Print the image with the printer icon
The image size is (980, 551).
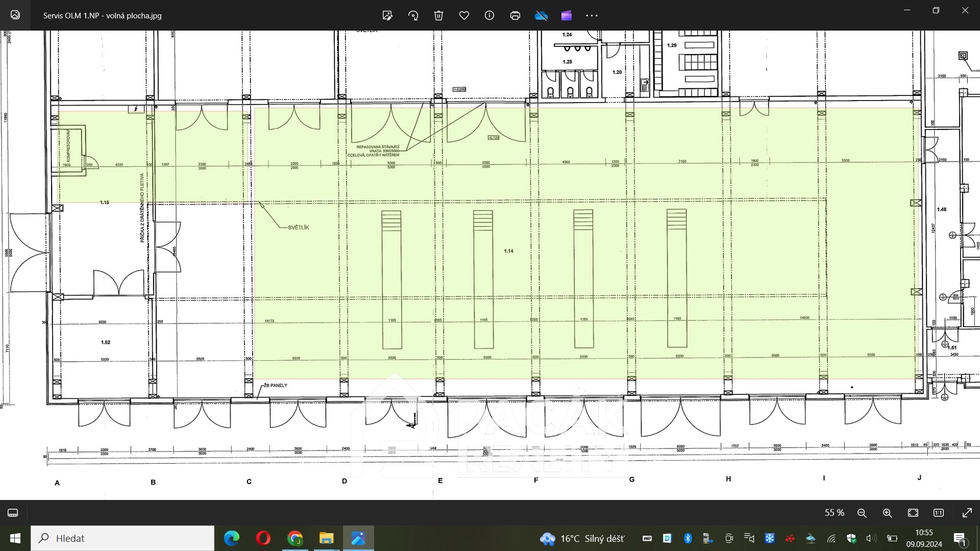click(515, 15)
